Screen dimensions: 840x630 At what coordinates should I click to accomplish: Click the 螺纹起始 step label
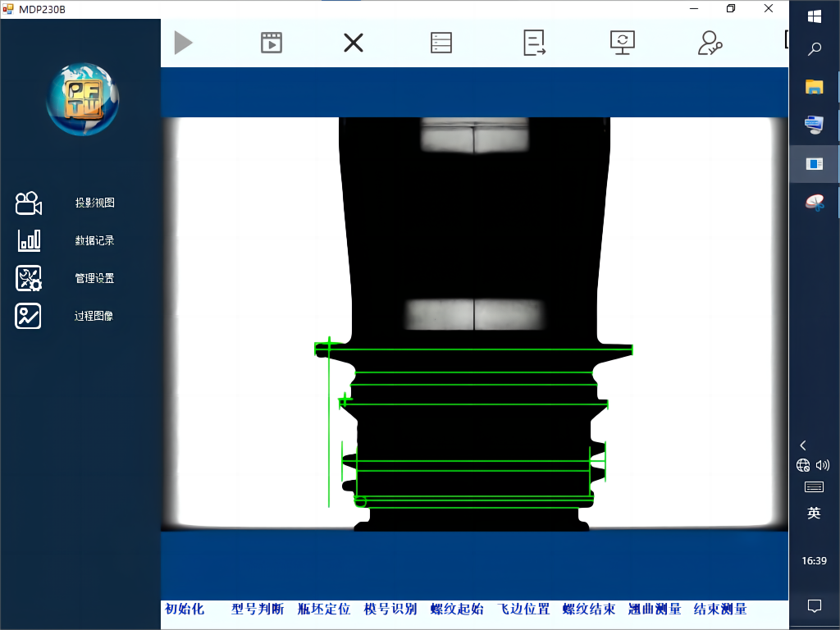pyautogui.click(x=457, y=609)
